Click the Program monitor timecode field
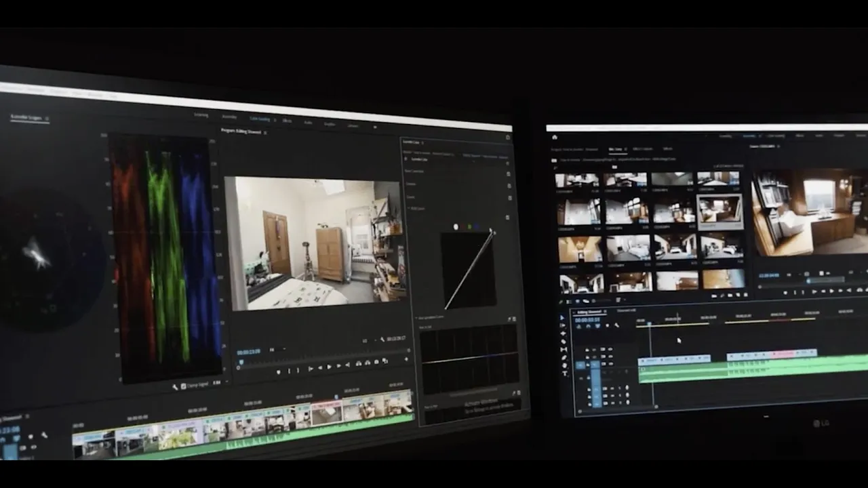 [249, 352]
